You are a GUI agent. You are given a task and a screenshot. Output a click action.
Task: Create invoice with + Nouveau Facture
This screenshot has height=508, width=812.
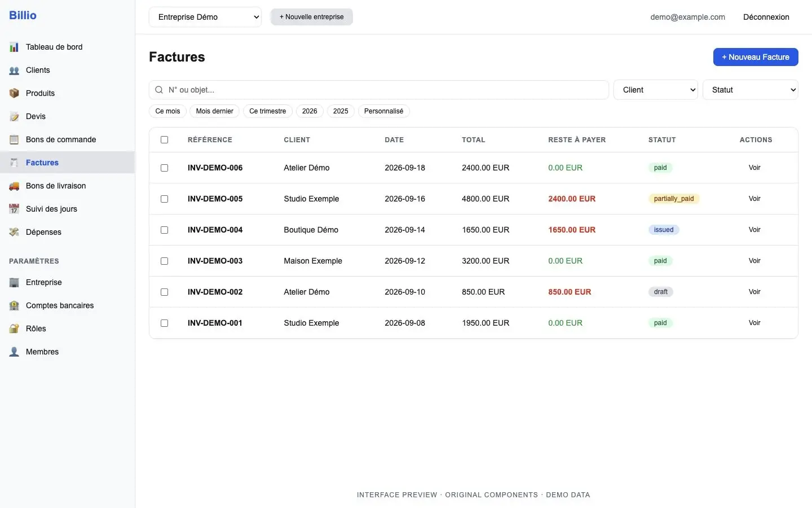coord(756,57)
